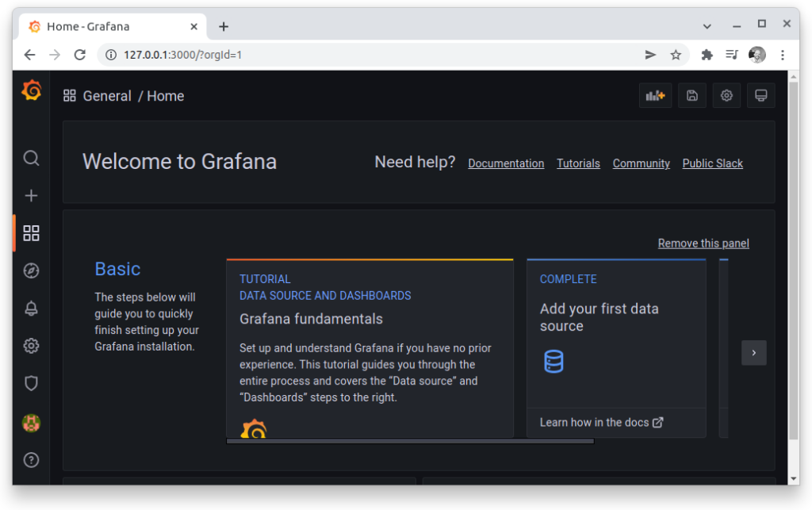Open Dashboard settings gear in toolbar
The image size is (812, 510).
pyautogui.click(x=726, y=96)
